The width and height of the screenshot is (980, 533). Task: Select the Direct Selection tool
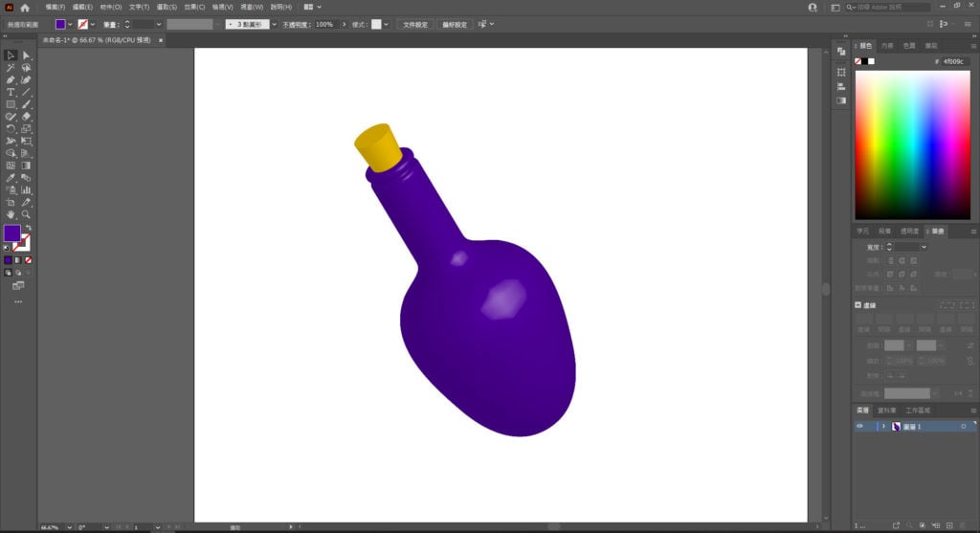26,56
